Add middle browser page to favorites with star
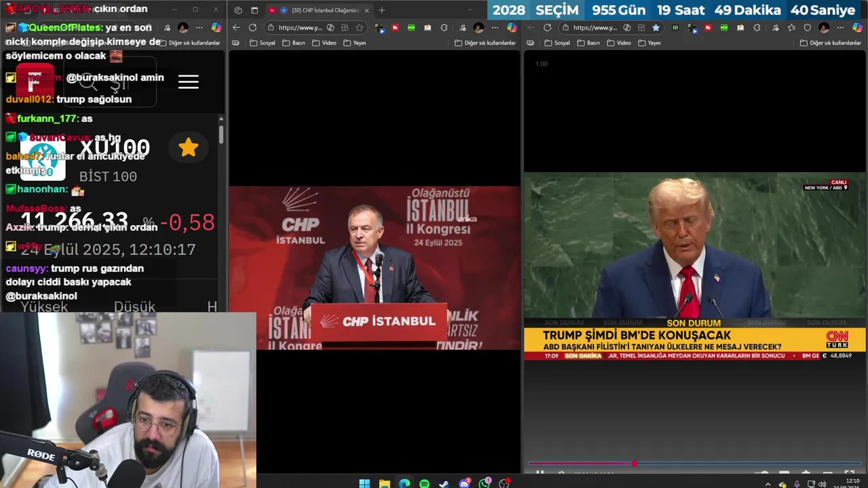 click(359, 28)
